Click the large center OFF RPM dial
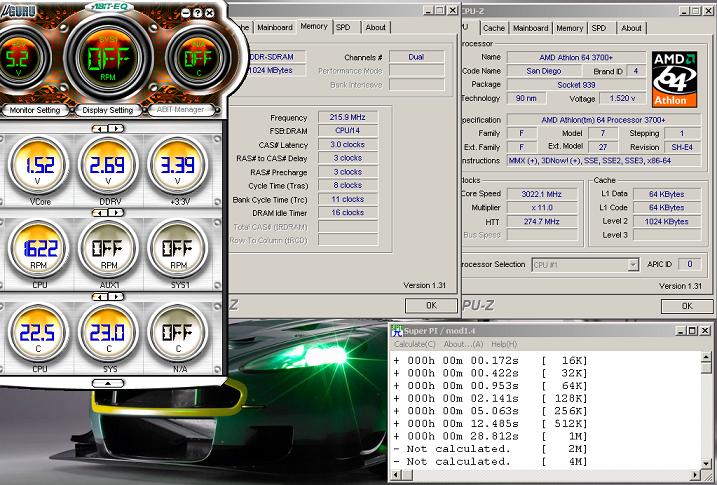This screenshot has width=717, height=485. coord(108,58)
